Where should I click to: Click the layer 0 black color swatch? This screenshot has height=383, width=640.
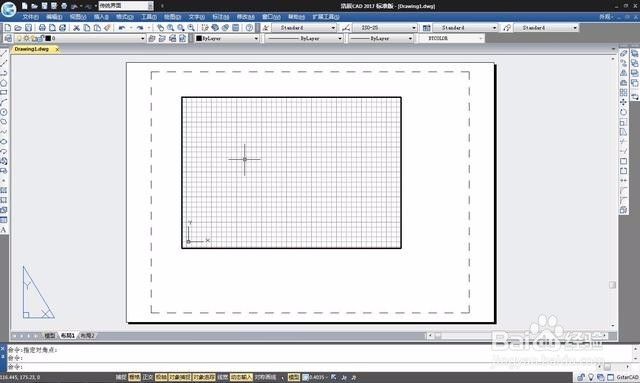[x=48, y=38]
